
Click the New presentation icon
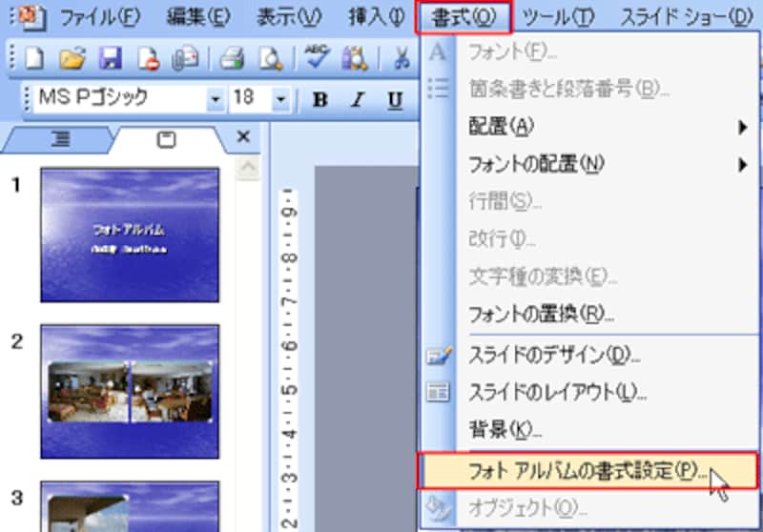[33, 59]
